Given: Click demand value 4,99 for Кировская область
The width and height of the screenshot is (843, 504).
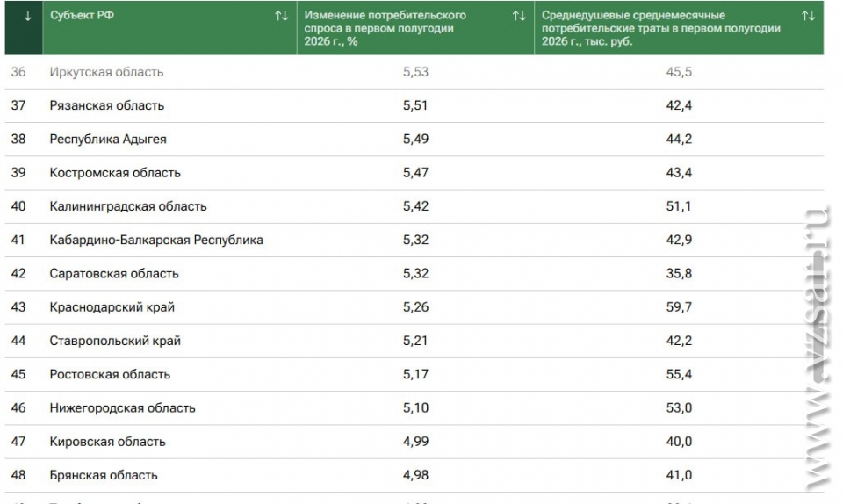Looking at the screenshot, I should [415, 442].
